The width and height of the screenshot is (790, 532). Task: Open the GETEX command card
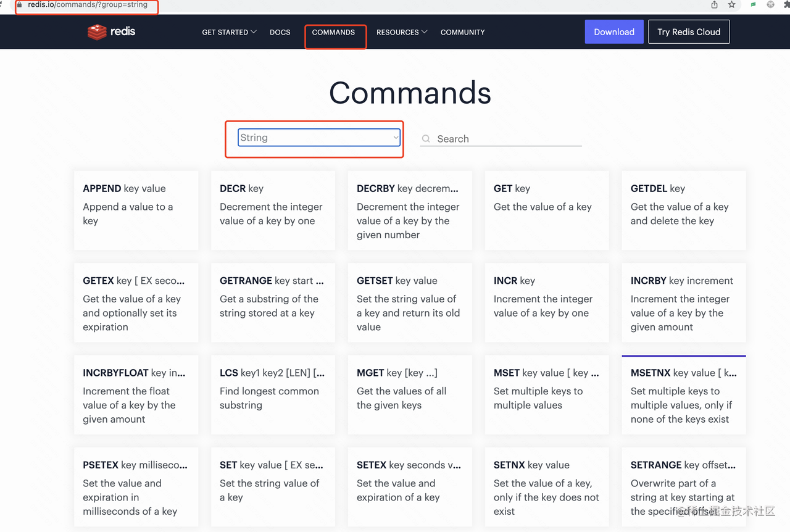136,302
